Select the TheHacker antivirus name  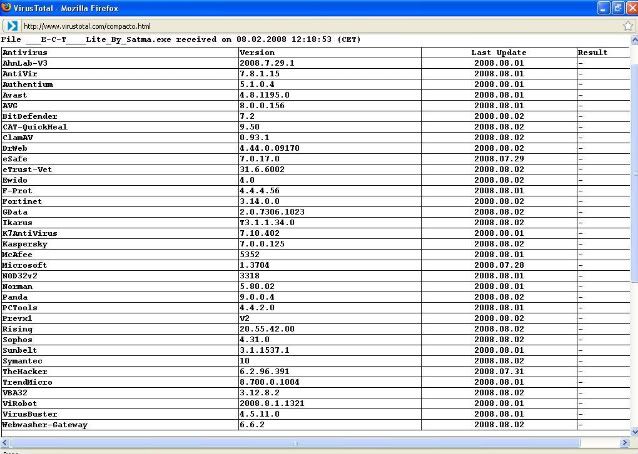25,371
